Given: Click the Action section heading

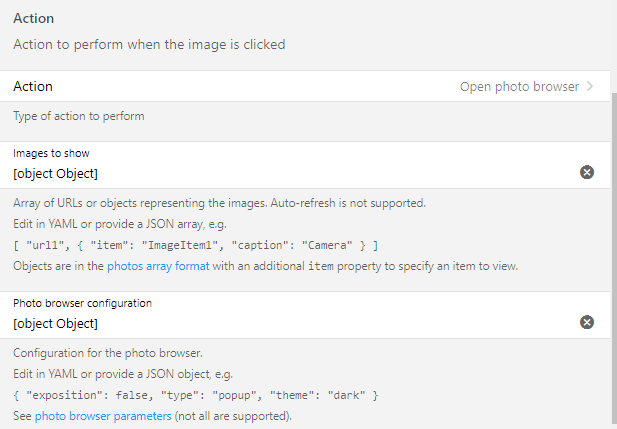Looking at the screenshot, I should coord(33,18).
